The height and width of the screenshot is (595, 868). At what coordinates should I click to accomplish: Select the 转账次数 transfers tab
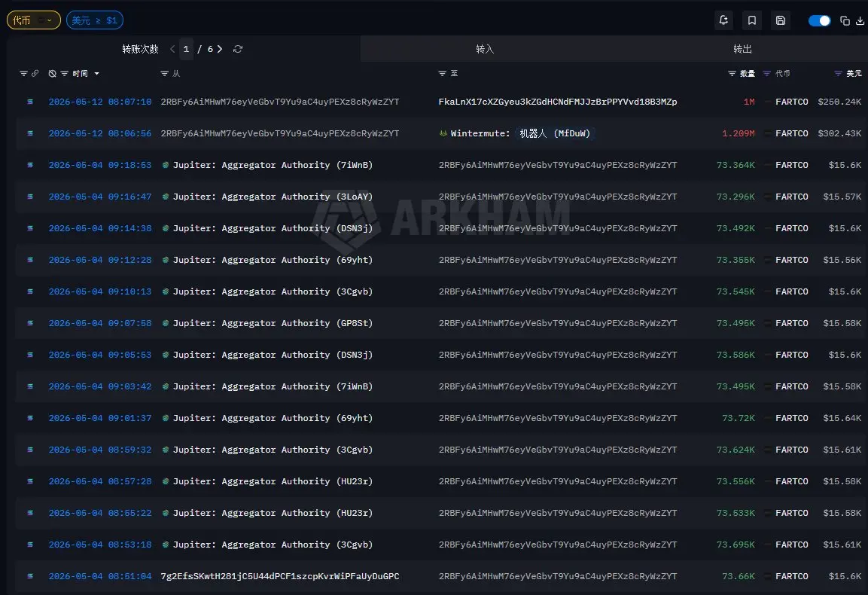tap(141, 49)
